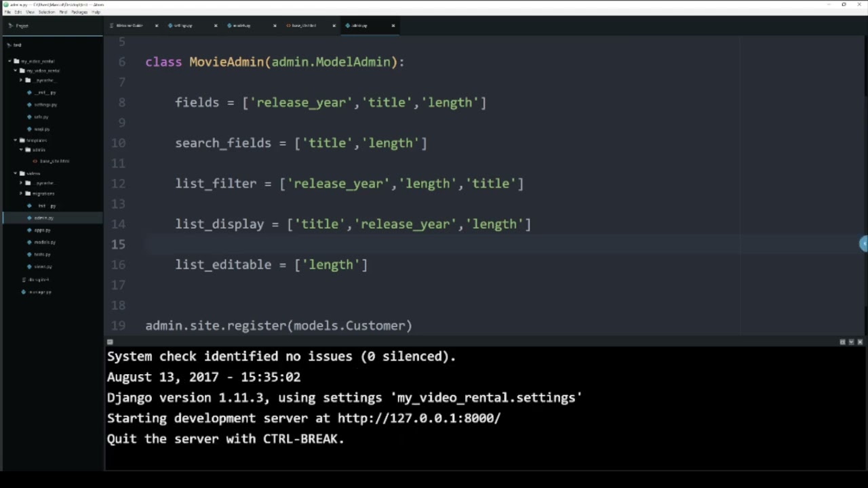The width and height of the screenshot is (868, 488).
Task: Open the View menu
Action: [x=31, y=12]
